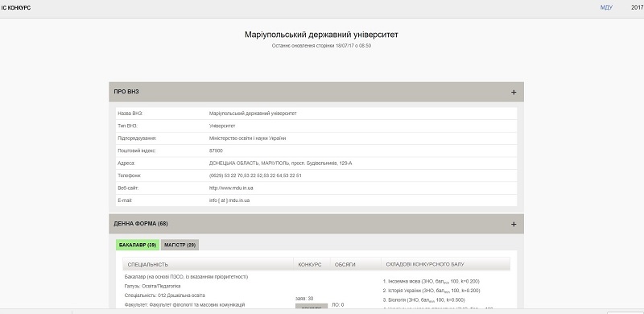Switch to the МАГІСТР (29) tab
This screenshot has width=644, height=314.
pos(180,245)
